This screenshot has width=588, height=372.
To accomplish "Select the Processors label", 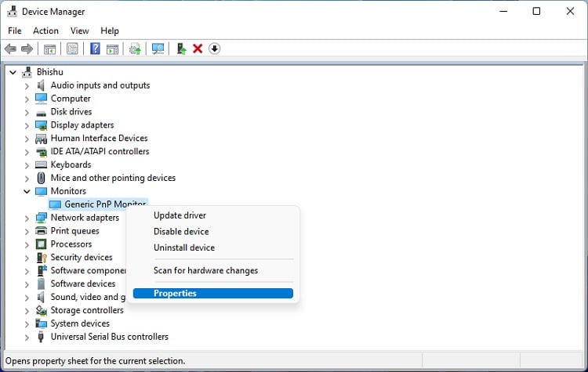I will pos(71,244).
